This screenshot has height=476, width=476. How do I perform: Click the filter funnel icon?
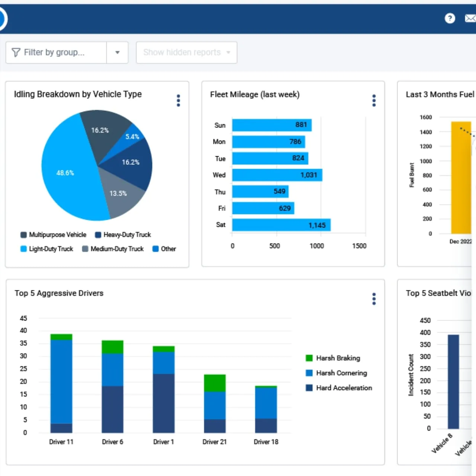(x=15, y=52)
